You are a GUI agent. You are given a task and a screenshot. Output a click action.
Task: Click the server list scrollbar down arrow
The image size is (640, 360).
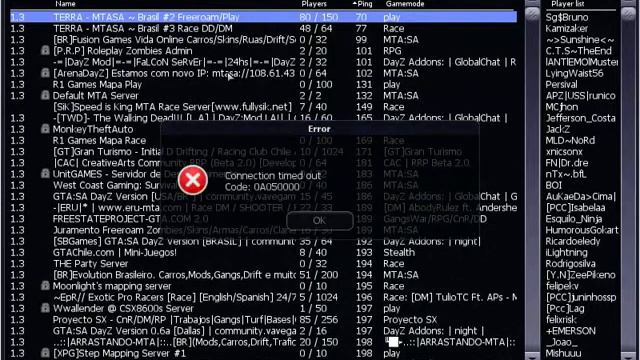pos(532,356)
